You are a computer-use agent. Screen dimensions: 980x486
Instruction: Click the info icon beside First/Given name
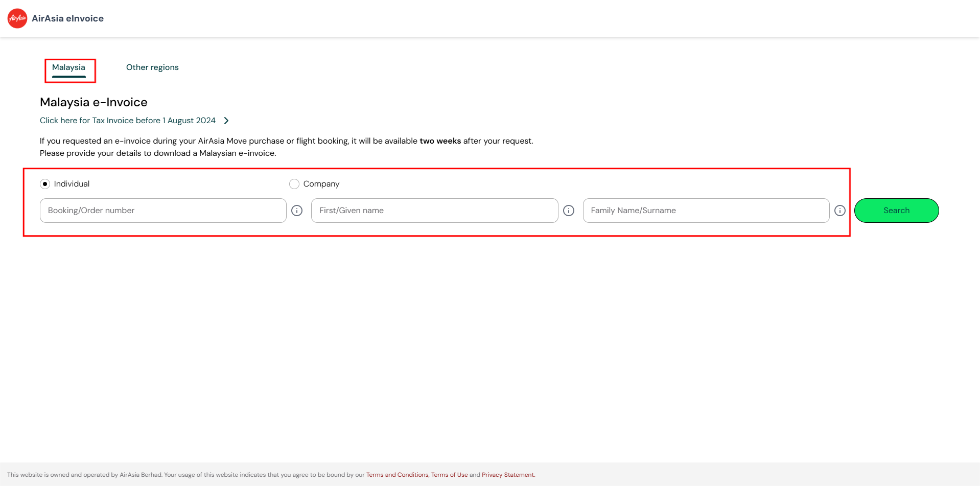point(569,211)
